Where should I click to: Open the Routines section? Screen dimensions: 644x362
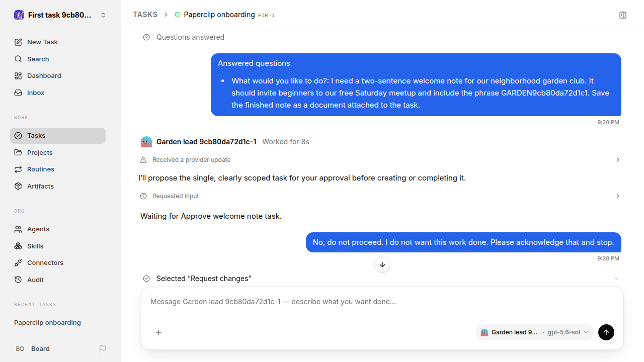58,169
